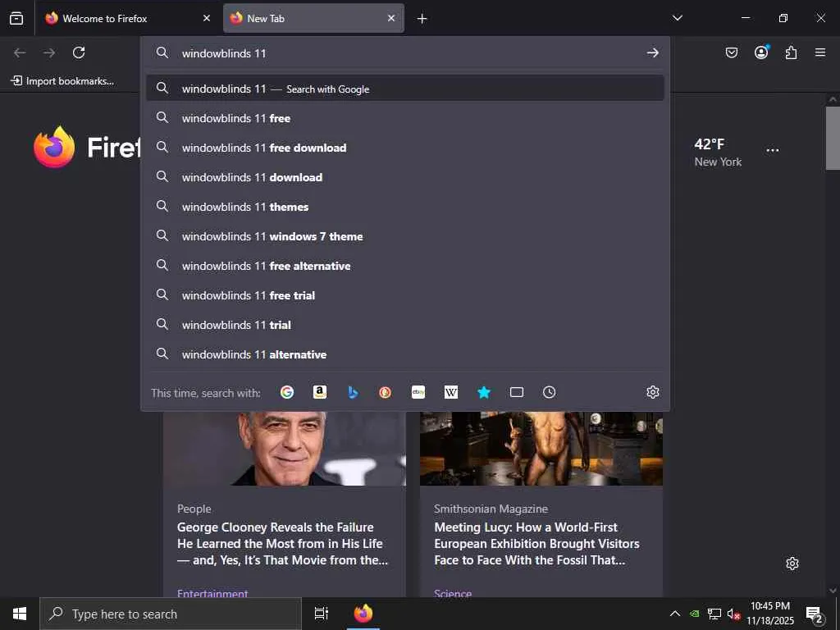The image size is (840, 630).
Task: Open the Save to Pocket icon
Action: coord(732,52)
